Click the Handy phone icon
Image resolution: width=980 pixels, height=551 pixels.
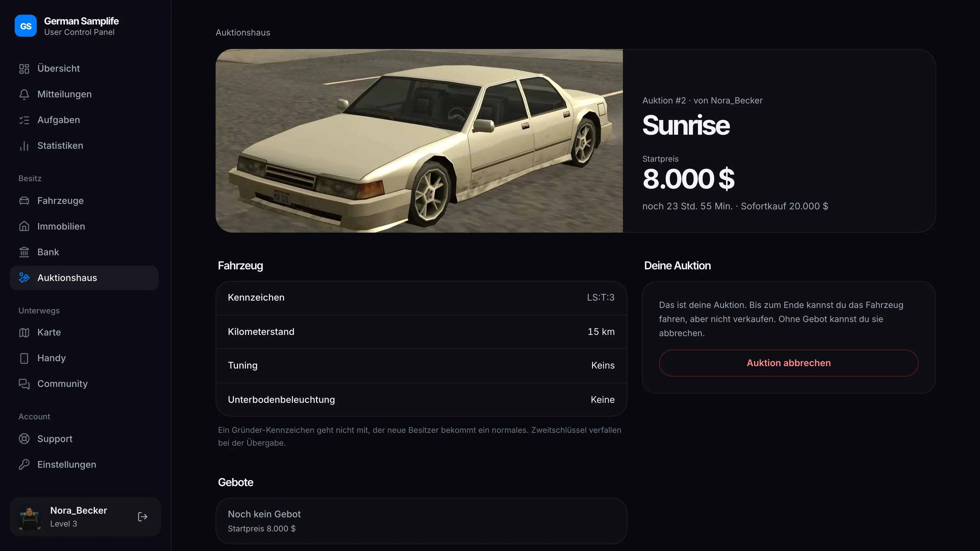coord(24,358)
